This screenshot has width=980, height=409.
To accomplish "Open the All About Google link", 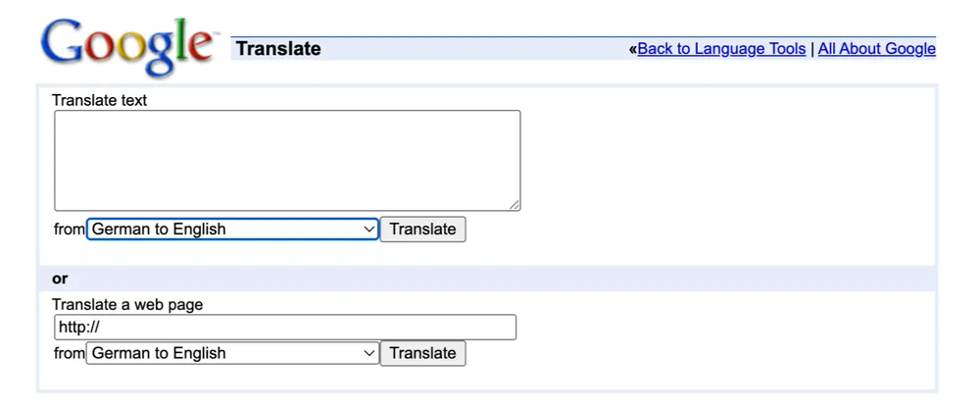I will 876,49.
